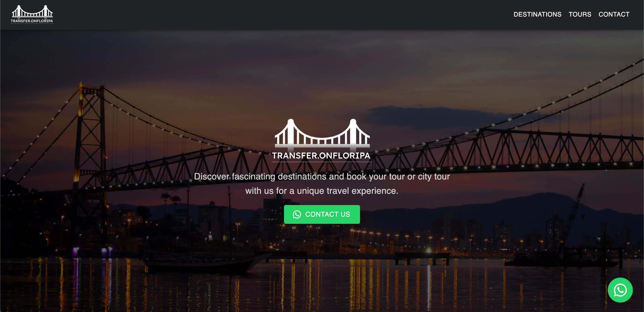Click the dark navigation bar empty area
Image resolution: width=644 pixels, height=312 pixels.
coord(275,15)
